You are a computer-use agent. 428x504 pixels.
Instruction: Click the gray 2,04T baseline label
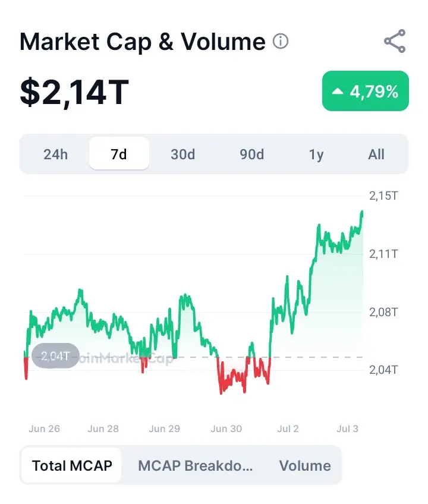tap(55, 356)
